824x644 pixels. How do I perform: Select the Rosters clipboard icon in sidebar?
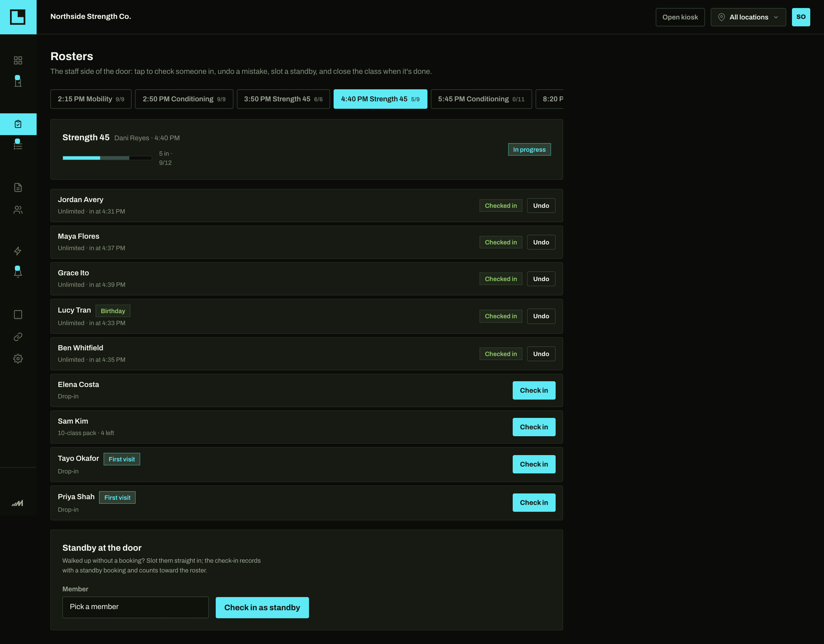click(x=18, y=124)
